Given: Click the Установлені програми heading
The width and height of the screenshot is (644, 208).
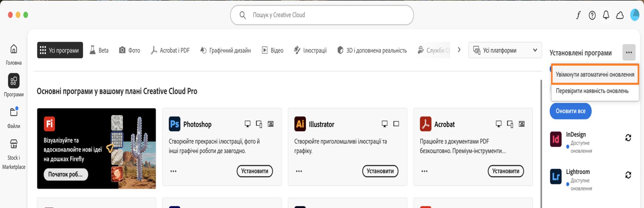Looking at the screenshot, I should (580, 53).
